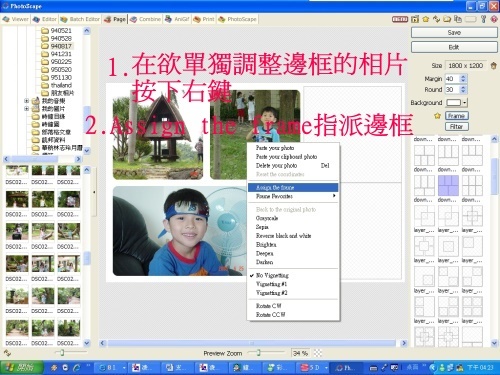Choose 'Paste your photo' menu entry

point(293,148)
